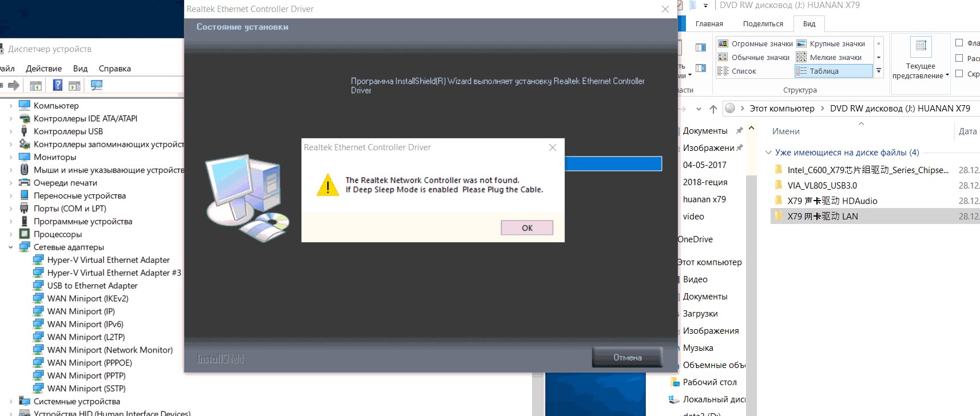The image size is (980, 416).
Task: Open the recent locations dropdown arrow
Action: 699,109
